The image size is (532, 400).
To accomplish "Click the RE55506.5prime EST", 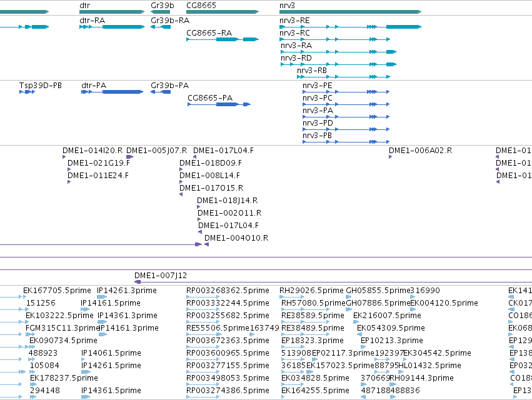I will coord(203,334).
